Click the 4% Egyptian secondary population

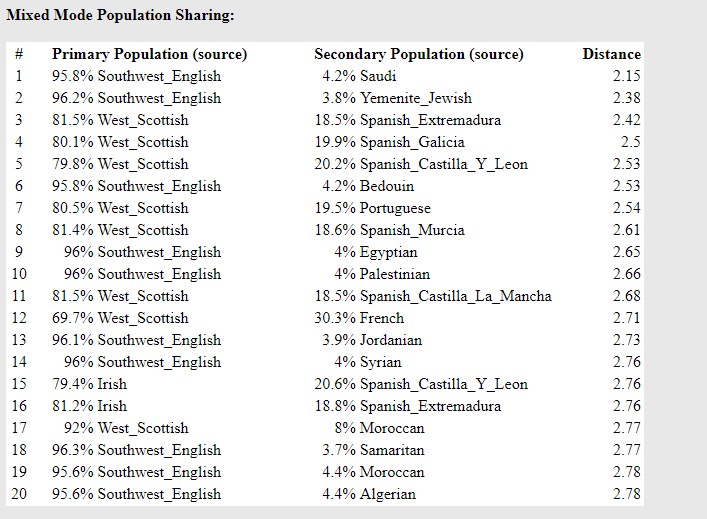click(376, 252)
